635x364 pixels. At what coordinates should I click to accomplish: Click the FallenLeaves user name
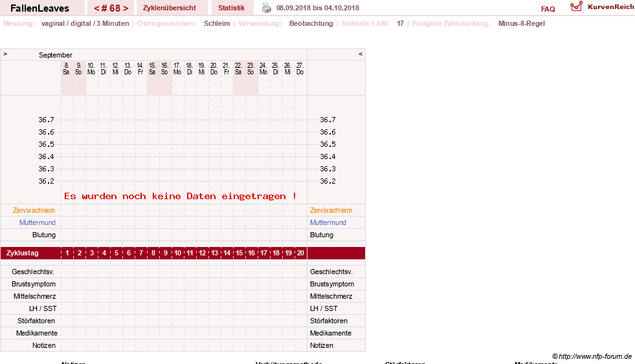[39, 8]
